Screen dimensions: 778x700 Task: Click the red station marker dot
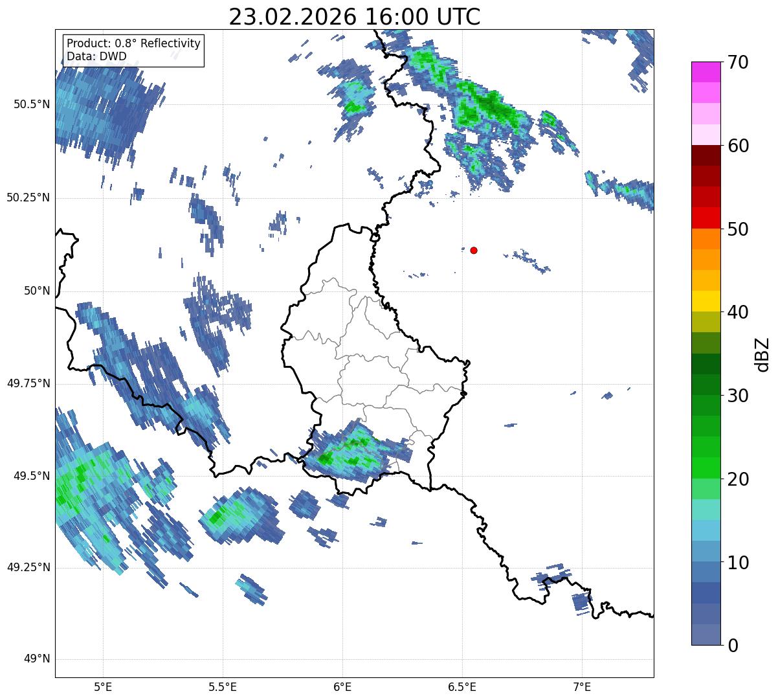(474, 250)
